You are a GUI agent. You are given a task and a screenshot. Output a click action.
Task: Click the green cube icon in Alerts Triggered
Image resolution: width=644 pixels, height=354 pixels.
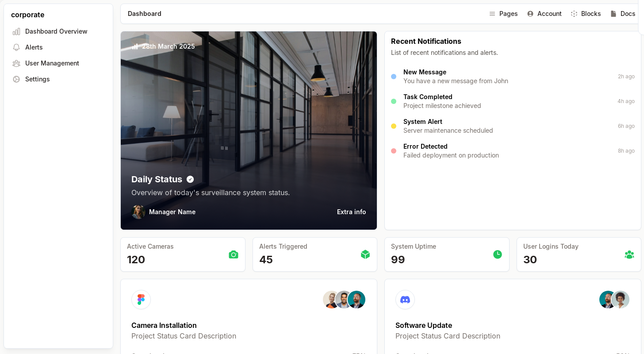click(x=365, y=254)
